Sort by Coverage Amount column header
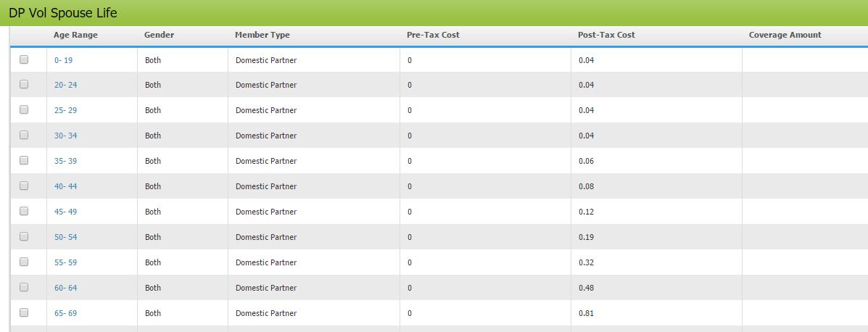The image size is (868, 332). (785, 35)
